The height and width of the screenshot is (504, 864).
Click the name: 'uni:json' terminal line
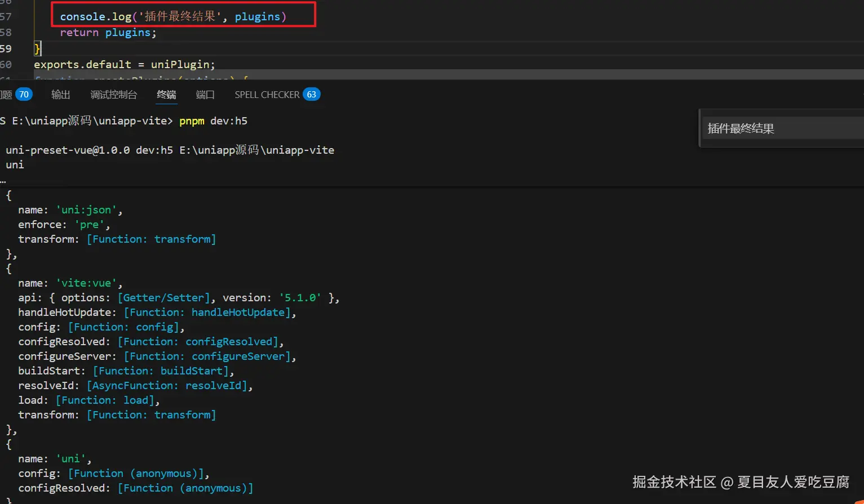point(70,210)
